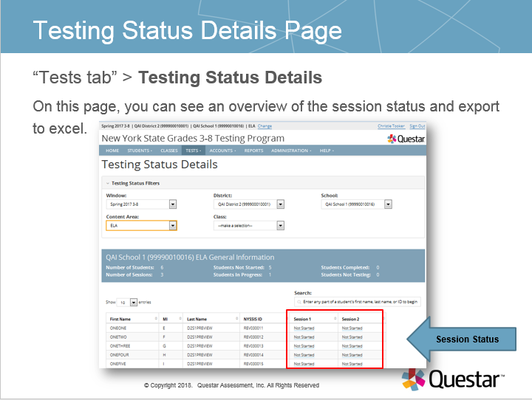
Task: Click NYSSIS ID REV030013
Action: [x=253, y=346]
